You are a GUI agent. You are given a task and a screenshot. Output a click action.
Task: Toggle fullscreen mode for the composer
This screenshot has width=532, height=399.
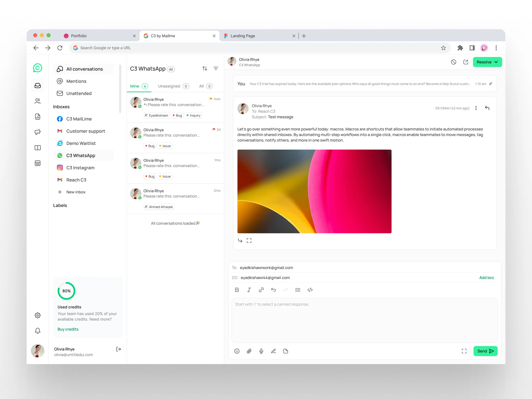pyautogui.click(x=464, y=351)
